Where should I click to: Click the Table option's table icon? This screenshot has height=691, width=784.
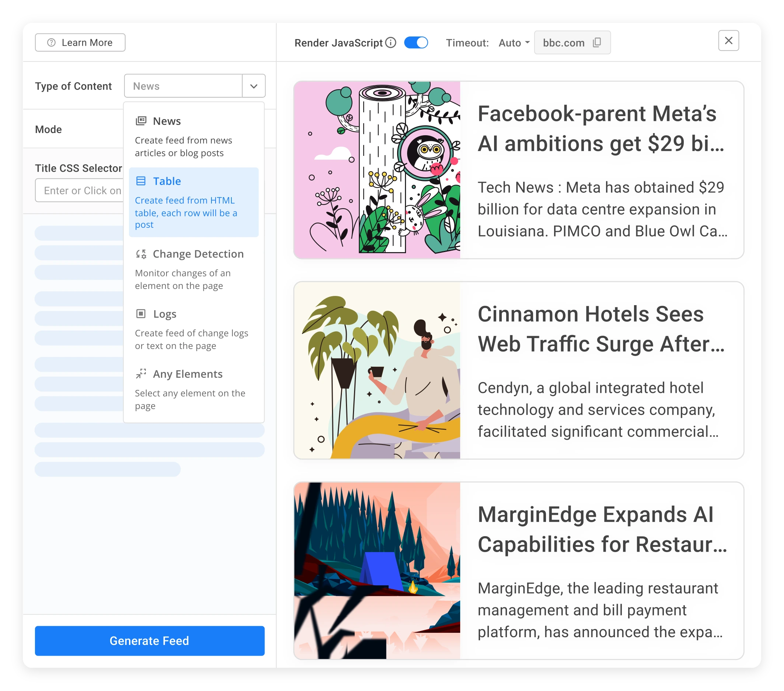click(x=141, y=181)
